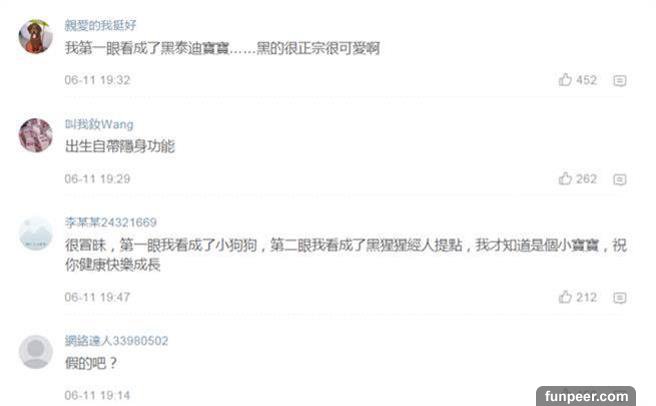Image resolution: width=656 pixels, height=406 pixels.
Task: Click the comment text 出生自帶隱身功能
Action: (120, 146)
